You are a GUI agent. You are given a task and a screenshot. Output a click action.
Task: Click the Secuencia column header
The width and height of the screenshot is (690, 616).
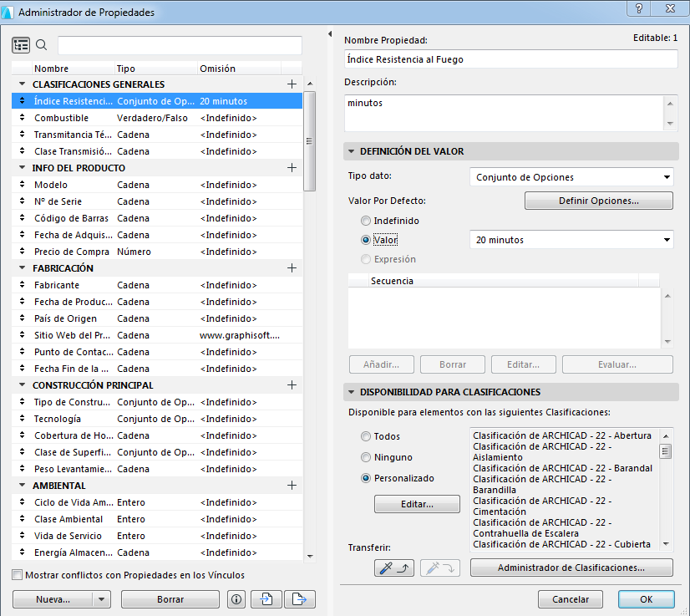pos(504,281)
